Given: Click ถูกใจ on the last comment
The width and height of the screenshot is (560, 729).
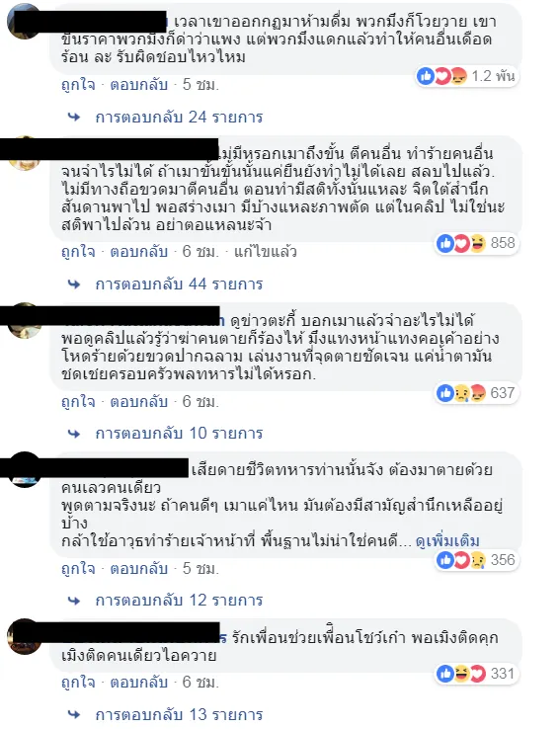Looking at the screenshot, I should (x=78, y=682).
